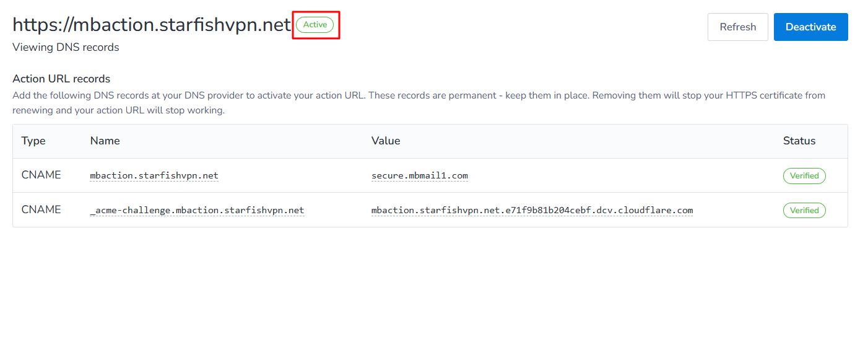Image resolution: width=868 pixels, height=352 pixels.
Task: Click the "Action URL records" section title
Action: 61,79
